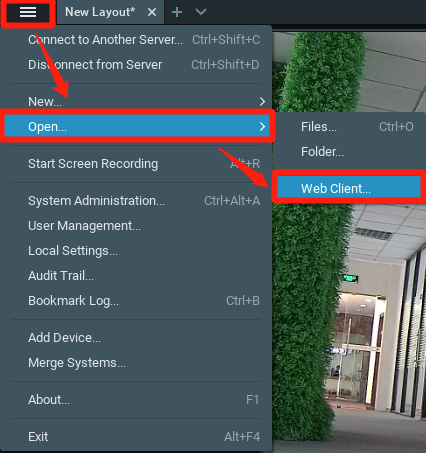
Task: Select the New Layout tab
Action: click(100, 12)
